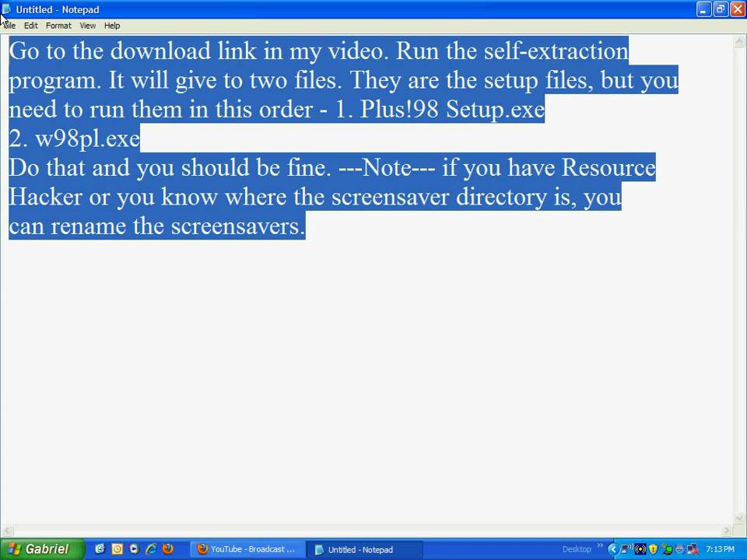Minimize the Notepad window
The height and width of the screenshot is (560, 747).
tap(703, 9)
